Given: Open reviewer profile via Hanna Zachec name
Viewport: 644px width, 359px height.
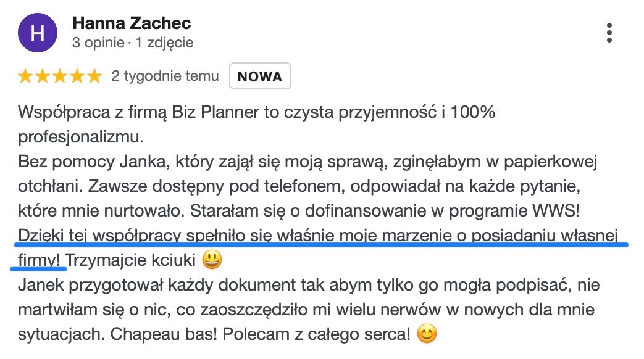Looking at the screenshot, I should 132,23.
